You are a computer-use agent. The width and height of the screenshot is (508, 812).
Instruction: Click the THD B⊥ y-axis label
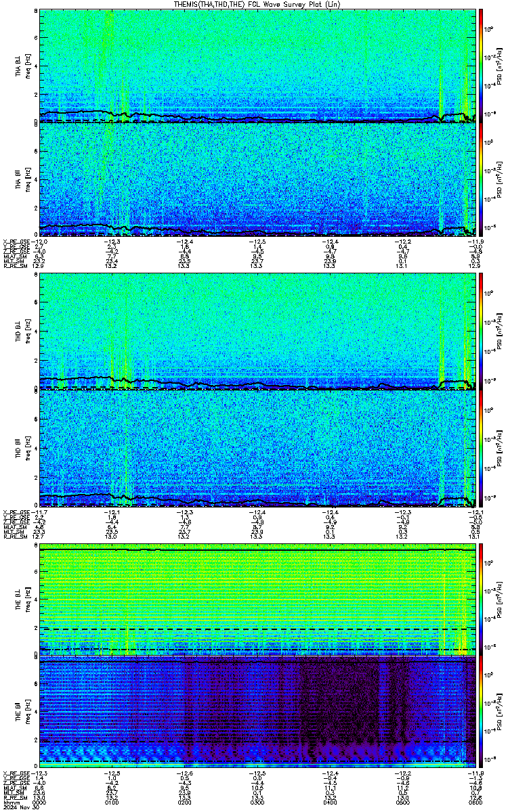click(18, 330)
